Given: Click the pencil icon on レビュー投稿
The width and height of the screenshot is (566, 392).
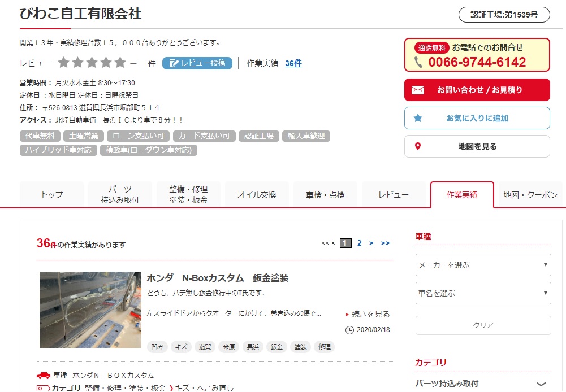Looking at the screenshot, I should click(x=174, y=63).
